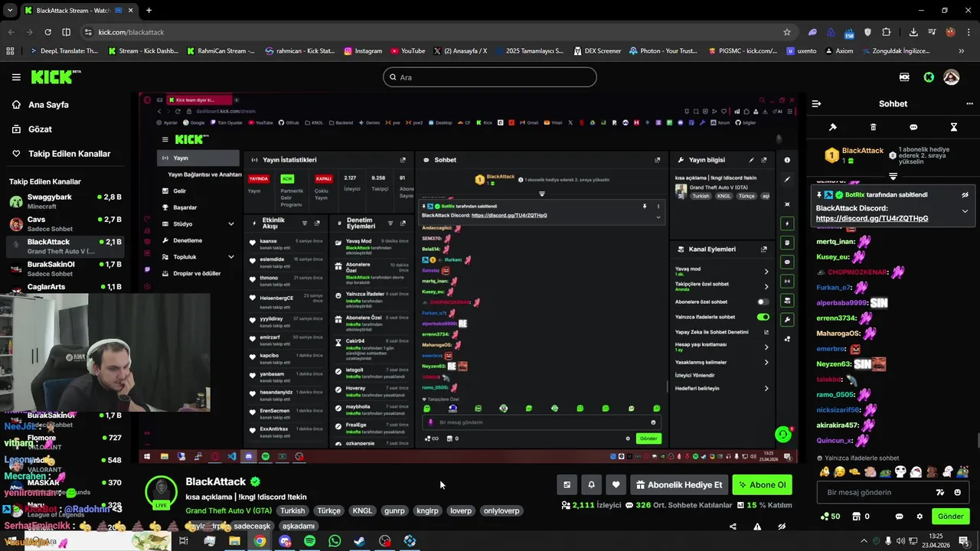Open Spotify from the Windows taskbar

(309, 541)
